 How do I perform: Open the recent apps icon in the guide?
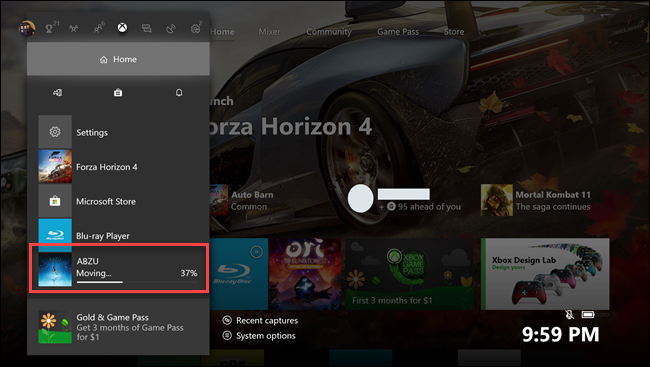(57, 92)
